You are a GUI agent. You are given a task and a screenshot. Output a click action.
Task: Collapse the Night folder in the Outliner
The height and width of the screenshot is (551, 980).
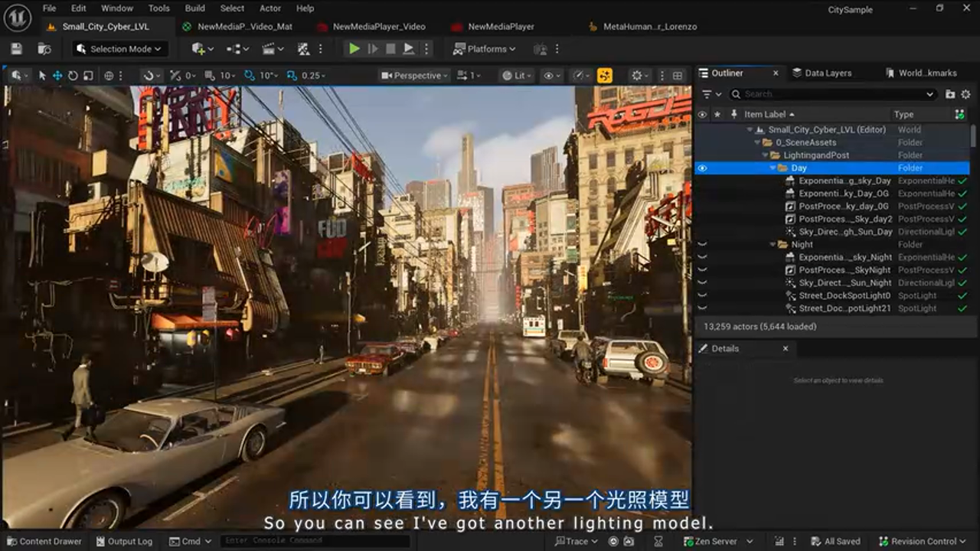(771, 244)
